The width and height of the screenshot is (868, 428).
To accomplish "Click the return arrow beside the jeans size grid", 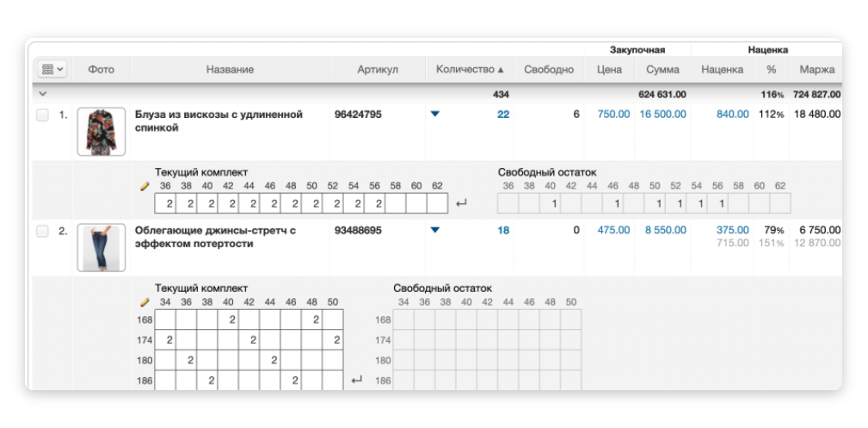I will click(x=357, y=380).
